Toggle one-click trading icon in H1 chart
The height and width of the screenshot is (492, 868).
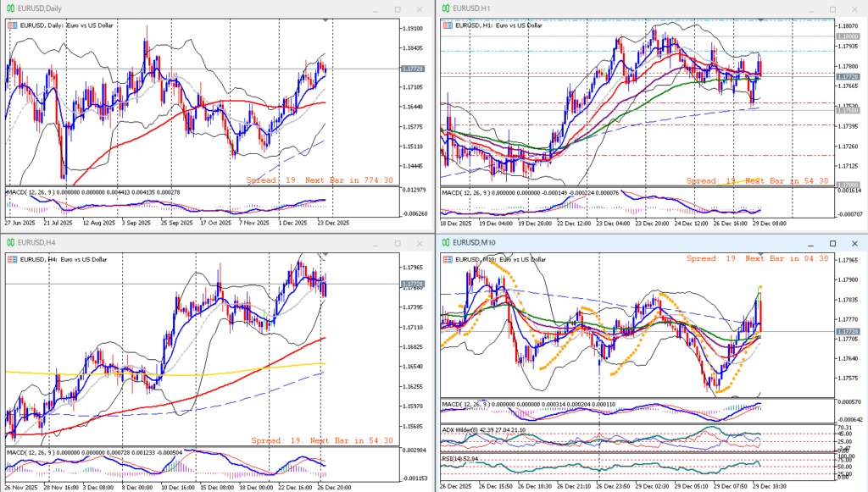point(448,25)
